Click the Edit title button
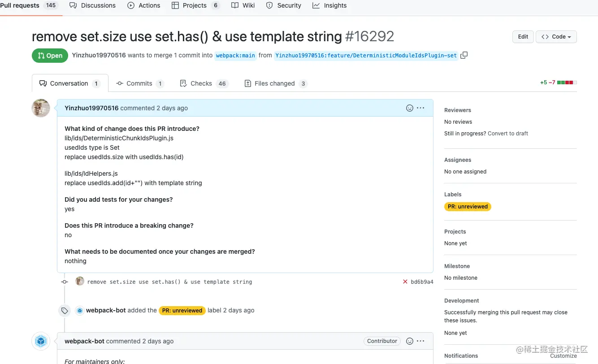Viewport: 598px width, 364px height. [x=523, y=37]
